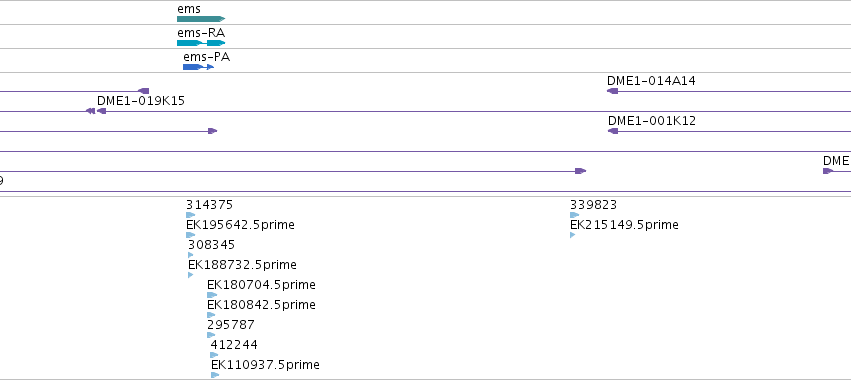Screen dimensions: 851x380
Task: Select the DME1-001K12 arrowhead marker
Action: click(613, 131)
